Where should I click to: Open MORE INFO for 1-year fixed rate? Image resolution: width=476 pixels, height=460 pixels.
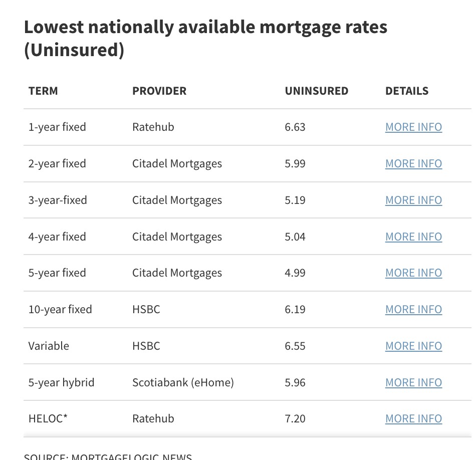tap(413, 127)
